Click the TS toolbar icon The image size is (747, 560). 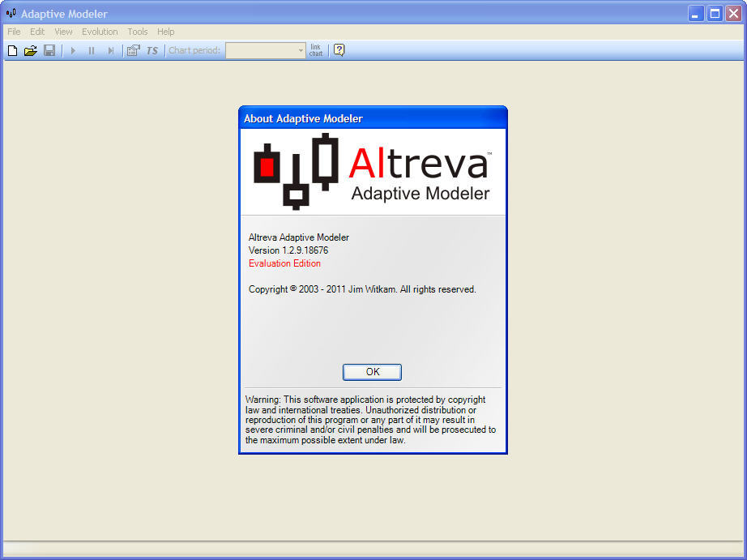pyautogui.click(x=152, y=50)
